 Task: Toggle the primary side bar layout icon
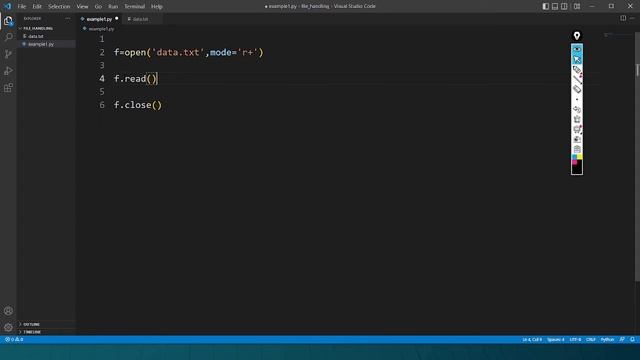(546, 6)
